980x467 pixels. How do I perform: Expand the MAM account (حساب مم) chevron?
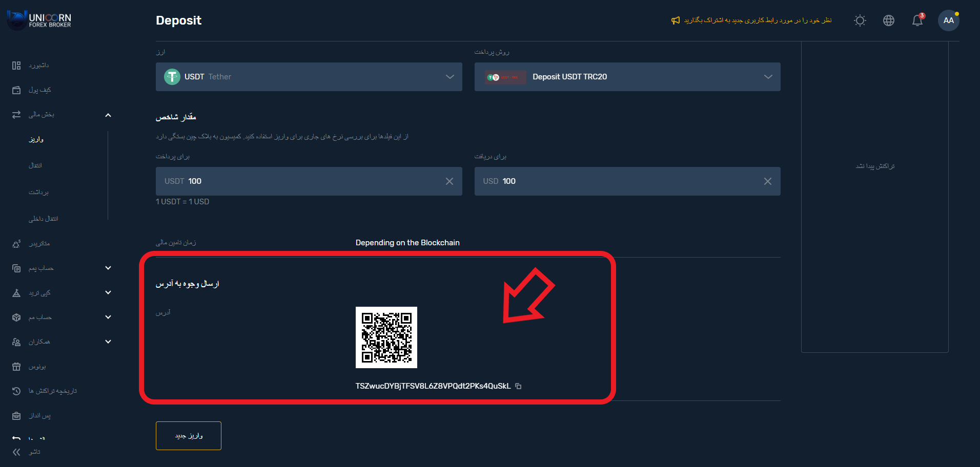click(108, 317)
